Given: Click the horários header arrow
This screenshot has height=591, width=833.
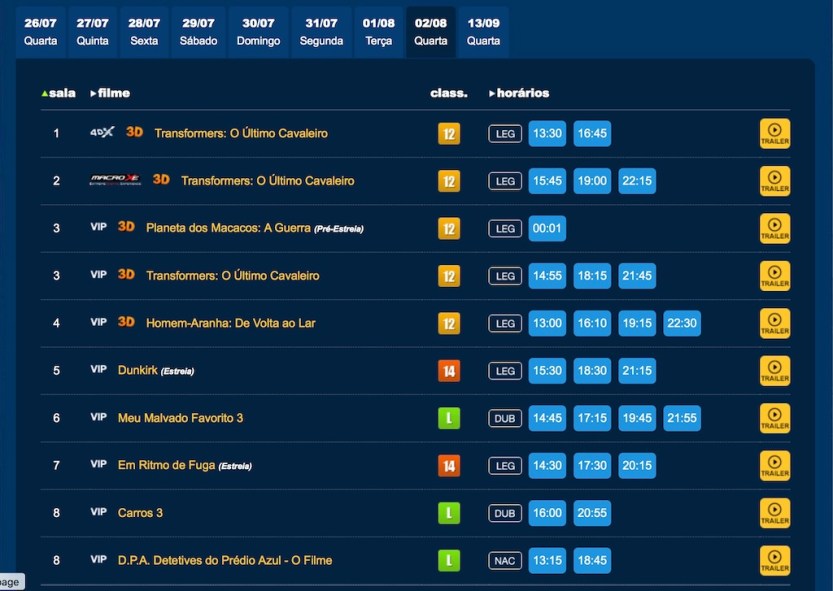Looking at the screenshot, I should point(491,94).
